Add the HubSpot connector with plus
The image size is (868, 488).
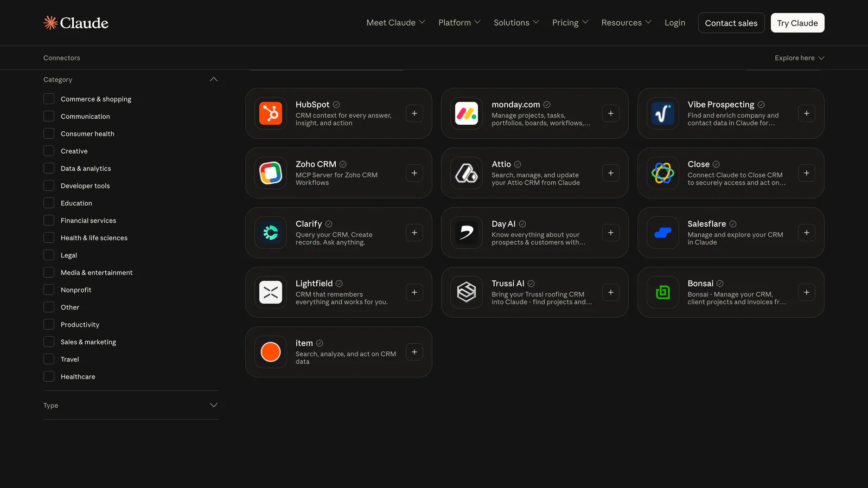tap(414, 113)
